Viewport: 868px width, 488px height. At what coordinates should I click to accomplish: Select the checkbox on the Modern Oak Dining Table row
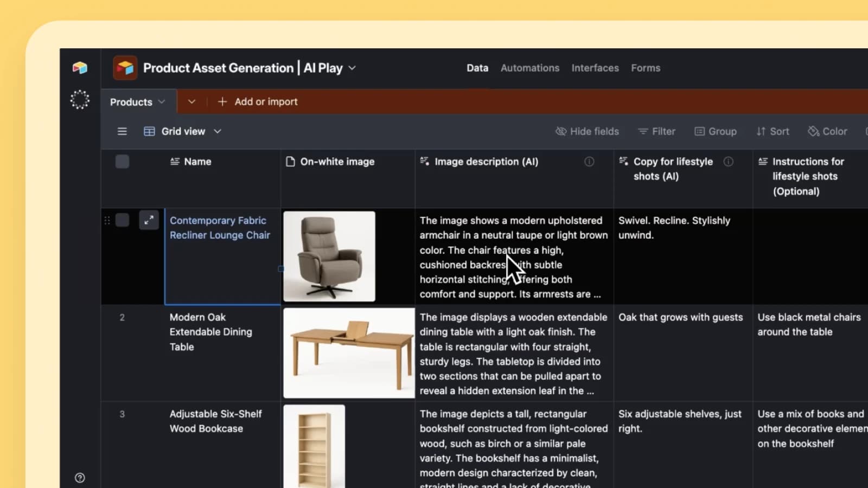(x=123, y=317)
